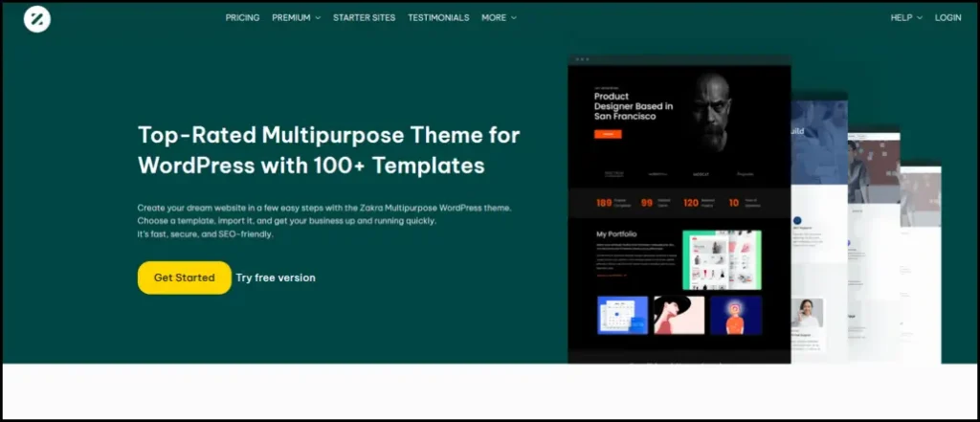Click the Zakra logo icon

37,17
